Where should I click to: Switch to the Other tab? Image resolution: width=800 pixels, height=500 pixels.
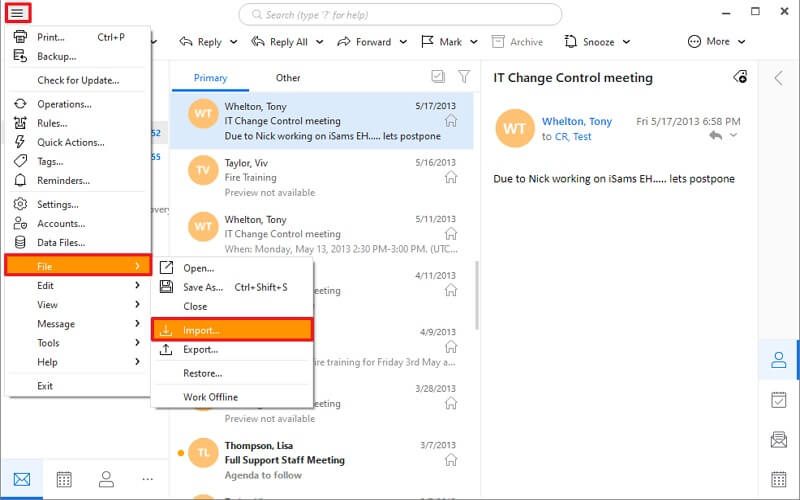point(288,78)
